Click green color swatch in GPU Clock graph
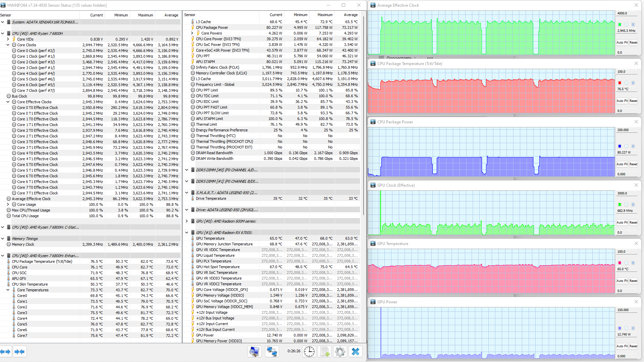The width and height of the screenshot is (644, 362). 620,204
